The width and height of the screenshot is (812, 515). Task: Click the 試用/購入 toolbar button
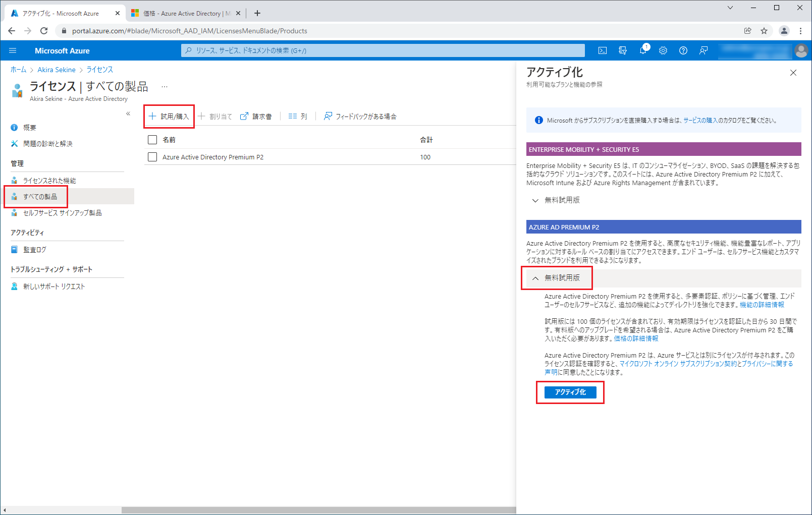pos(169,117)
